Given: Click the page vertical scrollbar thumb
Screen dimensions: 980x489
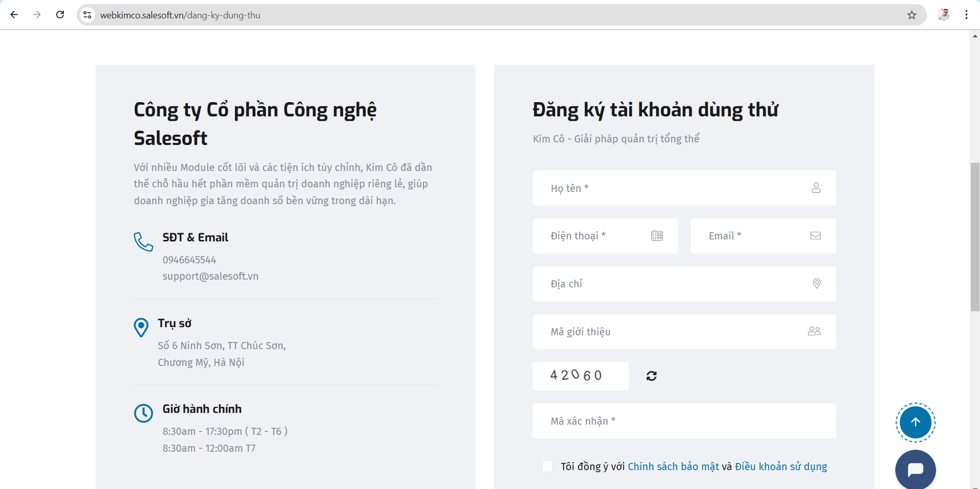Looking at the screenshot, I should coord(975,237).
